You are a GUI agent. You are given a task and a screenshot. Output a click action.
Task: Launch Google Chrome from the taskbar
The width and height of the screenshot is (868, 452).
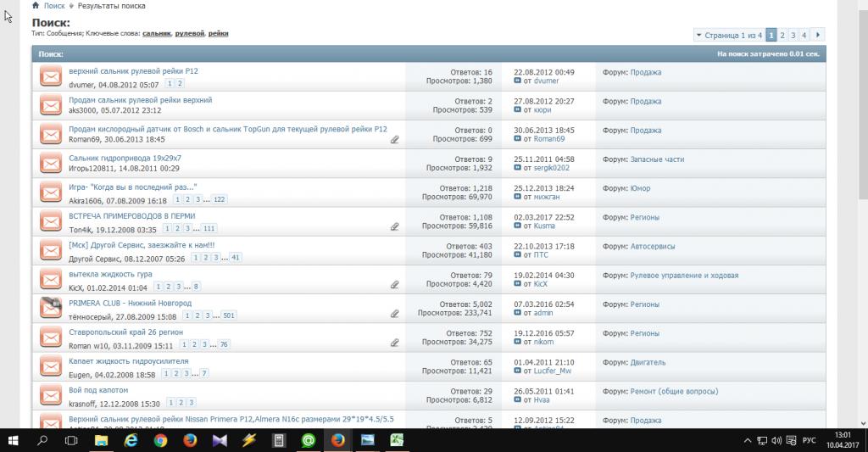[160, 440]
